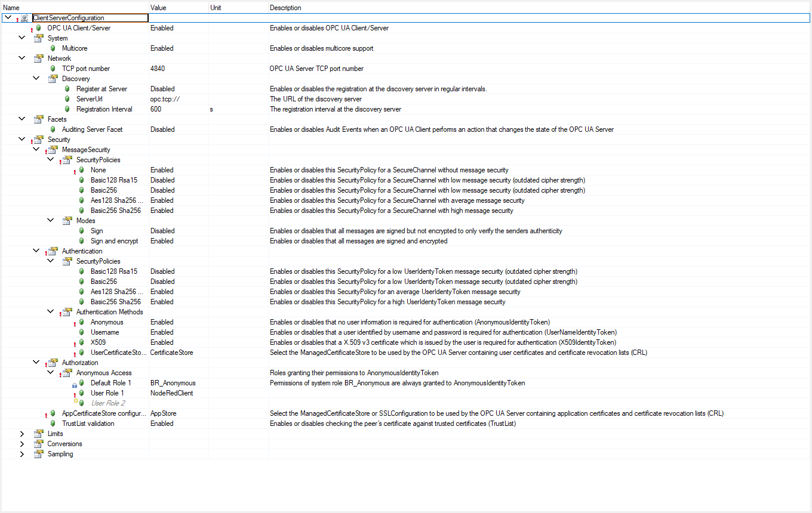
Task: Click the Limits group folder icon
Action: (39, 434)
